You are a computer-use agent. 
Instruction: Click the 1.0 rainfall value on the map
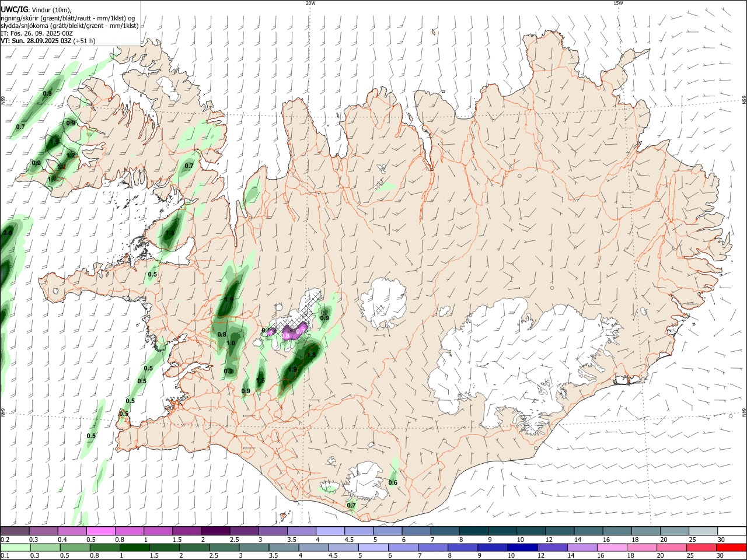pos(231,344)
